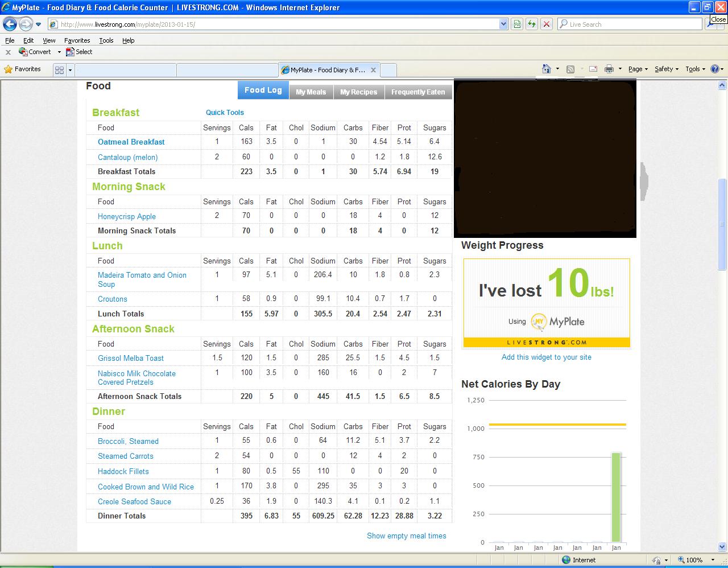The image size is (728, 568).
Task: Close the MyPlate Food Diary tab
Action: point(373,69)
